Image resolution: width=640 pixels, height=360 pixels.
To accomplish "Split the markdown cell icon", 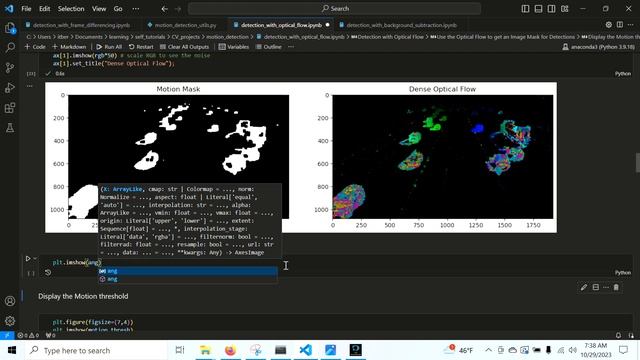I will point(596,287).
